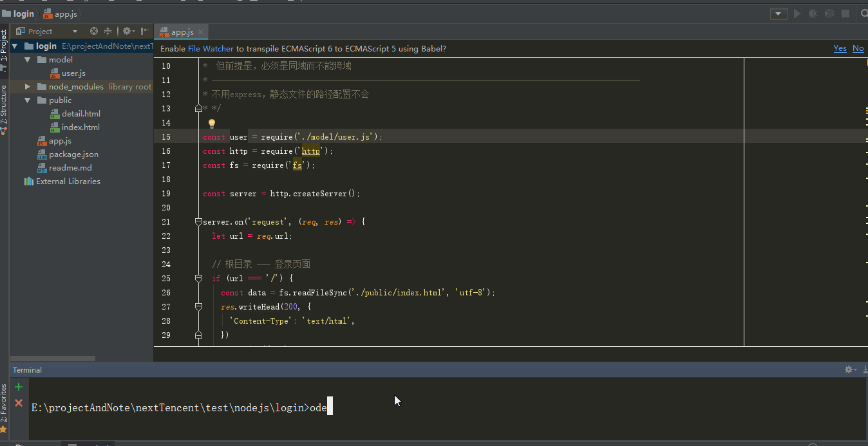Close terminal session with red X
The height and width of the screenshot is (446, 868).
(x=19, y=403)
